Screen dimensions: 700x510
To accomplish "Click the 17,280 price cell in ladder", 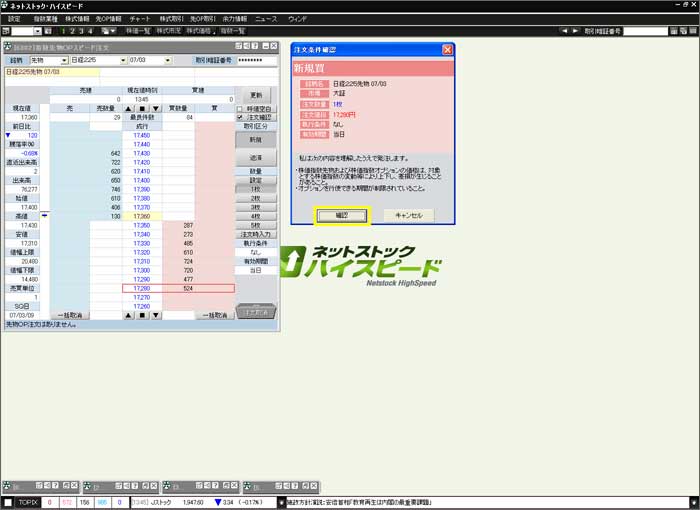I will (141, 288).
